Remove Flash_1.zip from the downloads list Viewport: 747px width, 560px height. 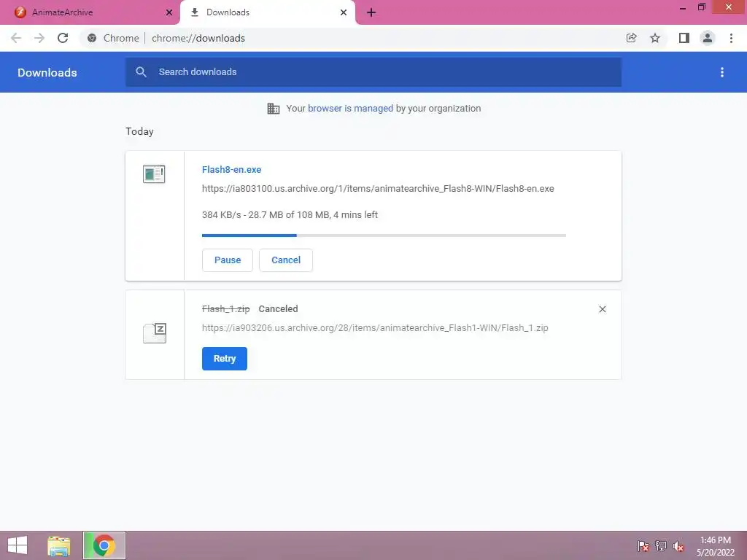click(602, 309)
